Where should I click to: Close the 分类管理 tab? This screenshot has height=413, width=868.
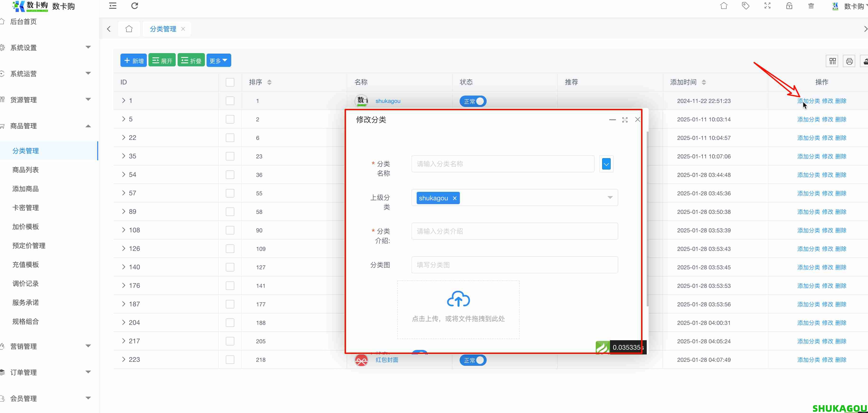pos(183,29)
